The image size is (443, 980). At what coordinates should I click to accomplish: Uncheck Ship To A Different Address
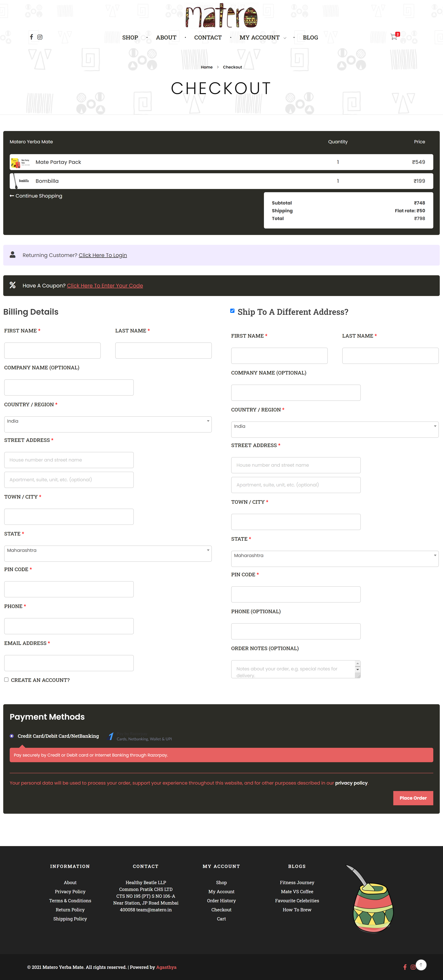pos(232,311)
